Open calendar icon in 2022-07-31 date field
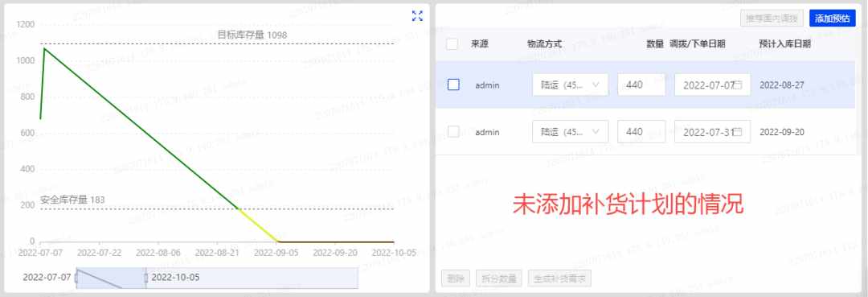The height and width of the screenshot is (297, 868). click(x=739, y=132)
